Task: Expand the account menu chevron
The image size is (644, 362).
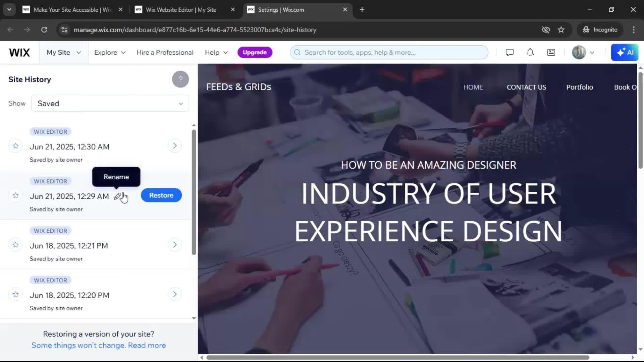Action: (x=592, y=53)
